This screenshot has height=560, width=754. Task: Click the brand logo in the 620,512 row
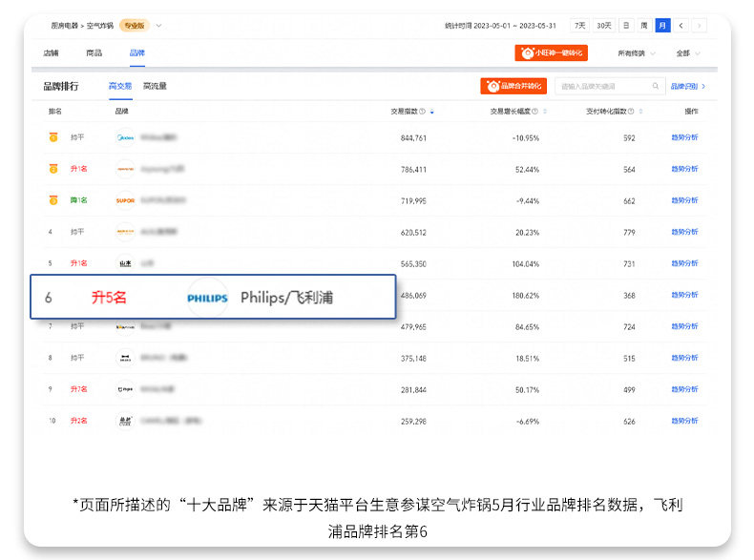click(x=125, y=232)
